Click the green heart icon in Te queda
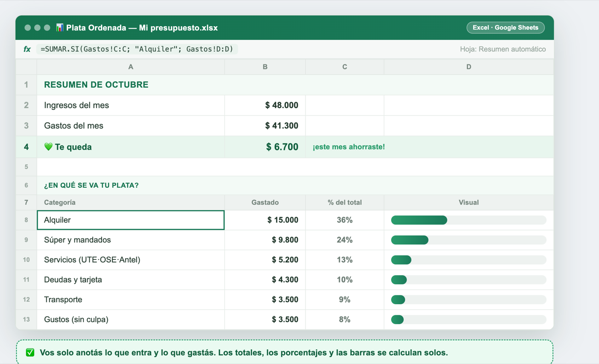The width and height of the screenshot is (599, 364). pos(48,147)
